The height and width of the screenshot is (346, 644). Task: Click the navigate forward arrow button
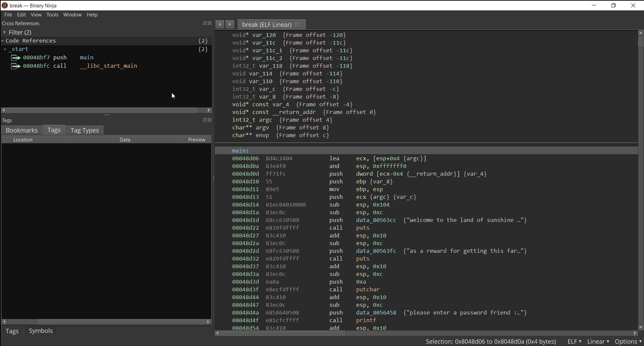tap(230, 24)
